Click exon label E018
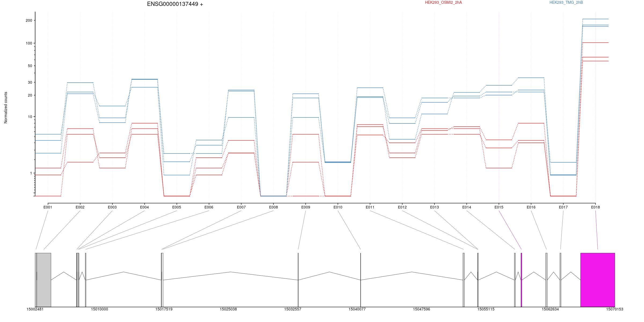This screenshot has height=322, width=644. click(x=595, y=207)
